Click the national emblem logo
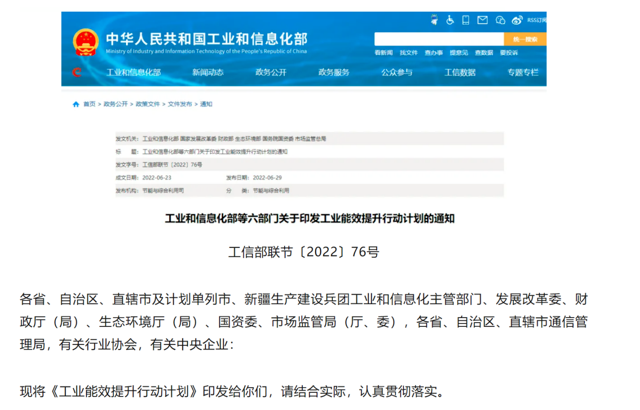The width and height of the screenshot is (640, 410). tap(86, 42)
